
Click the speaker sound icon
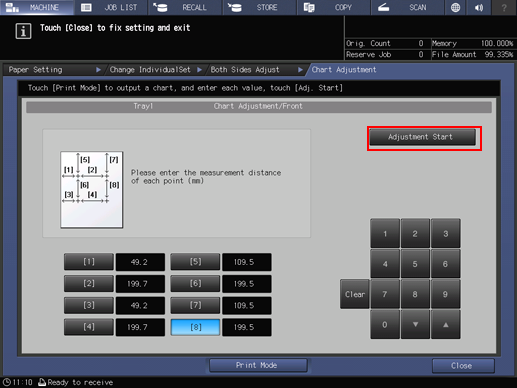click(x=479, y=7)
